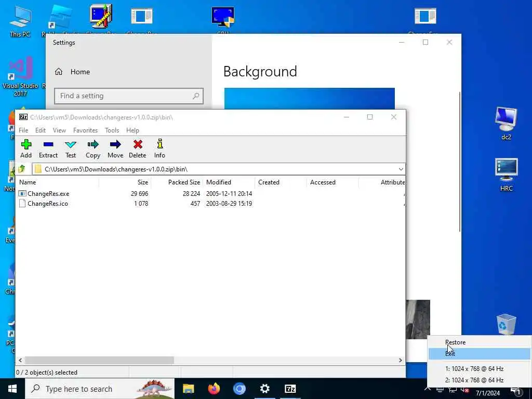The height and width of the screenshot is (399, 532).
Task: Open File Explorer from the taskbar
Action: point(188,389)
